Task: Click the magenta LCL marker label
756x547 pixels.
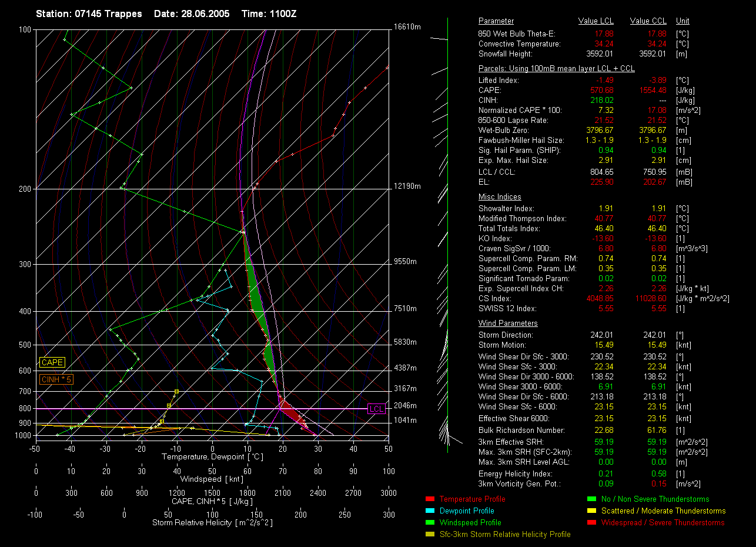Action: point(376,409)
